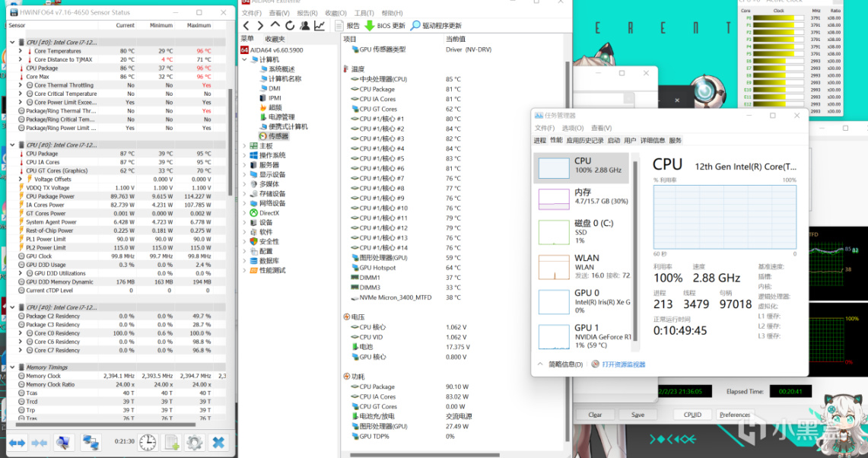Open AIDA64 报告(R) menu
868x458 pixels.
coord(307,13)
